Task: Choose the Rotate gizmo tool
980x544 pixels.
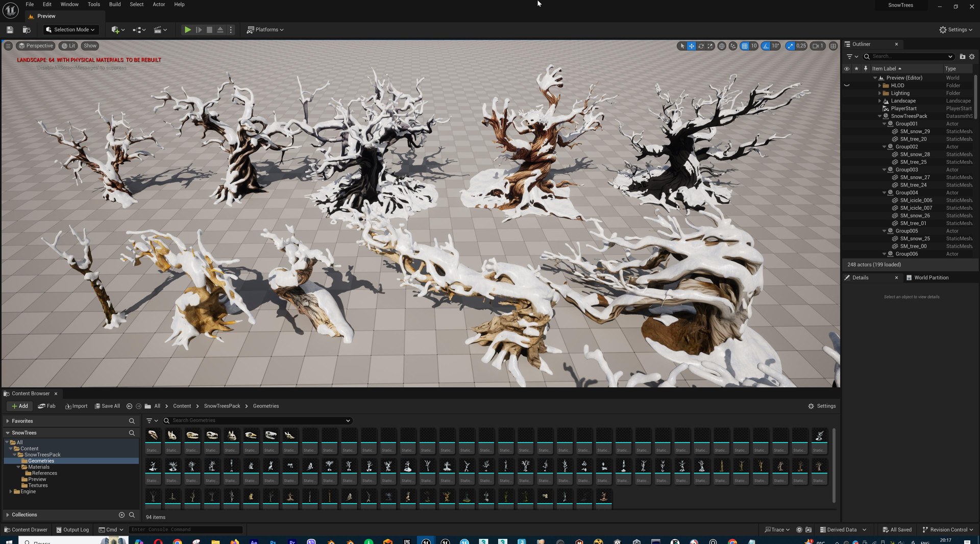Action: [x=701, y=46]
